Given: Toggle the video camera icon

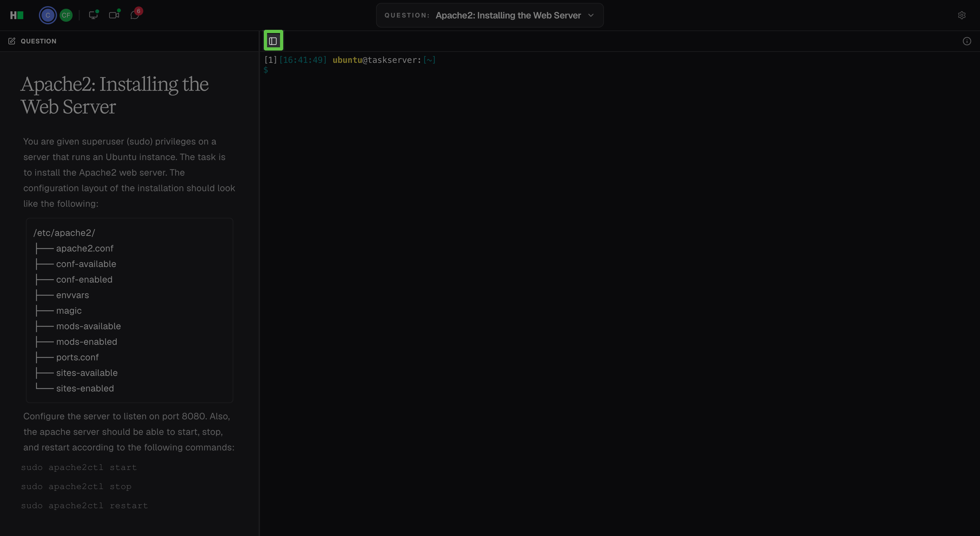Looking at the screenshot, I should [x=114, y=15].
